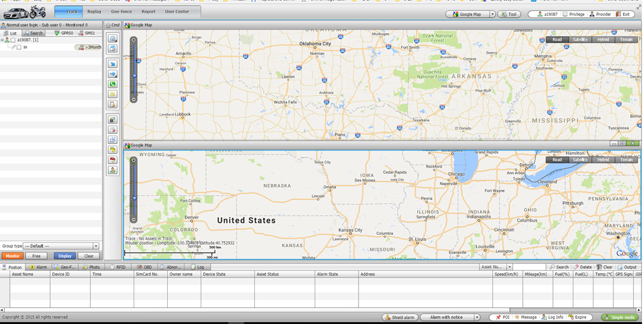644x324 pixels.
Task: Switch to the Geo-fence tab
Action: [x=121, y=12]
